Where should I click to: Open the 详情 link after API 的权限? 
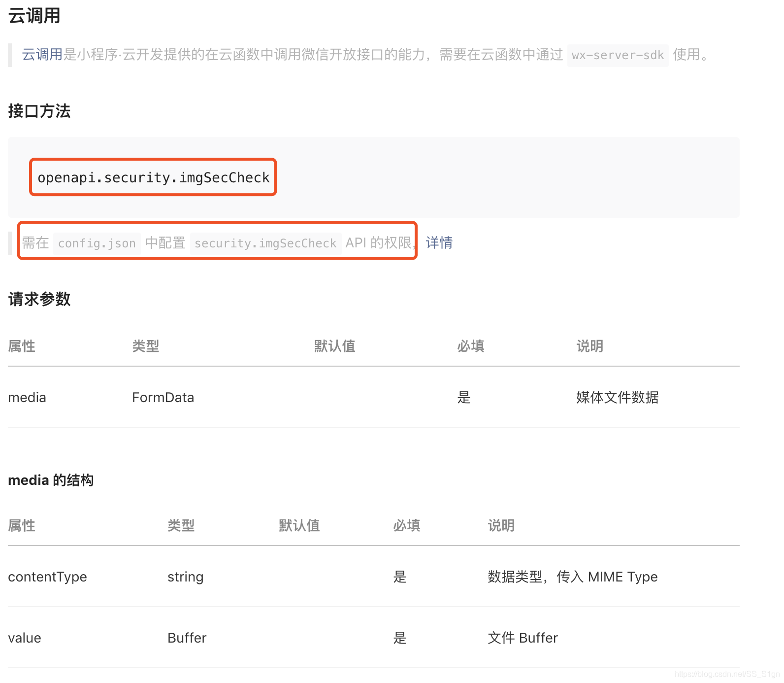439,242
